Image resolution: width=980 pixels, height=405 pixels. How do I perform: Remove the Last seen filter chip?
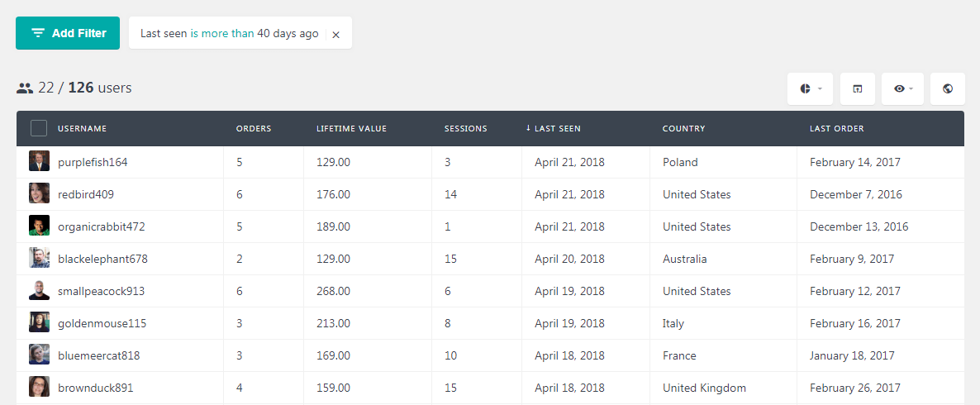click(x=335, y=35)
